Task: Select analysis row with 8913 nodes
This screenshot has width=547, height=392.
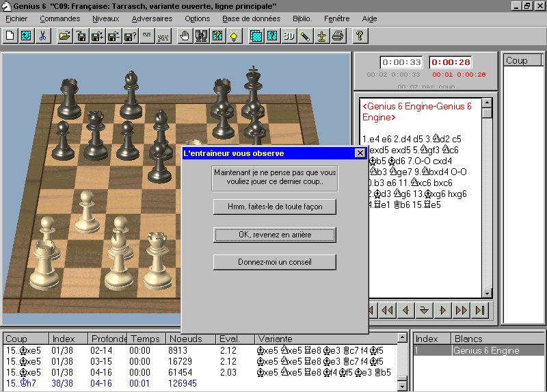Action: 200,350
